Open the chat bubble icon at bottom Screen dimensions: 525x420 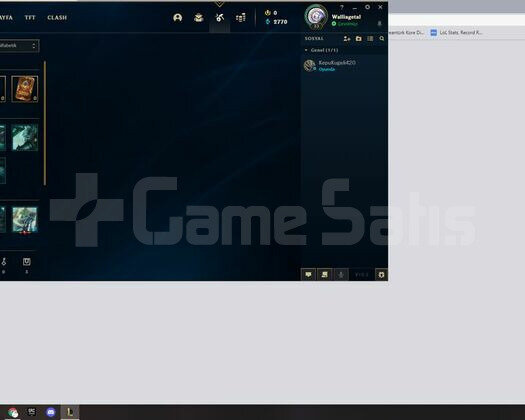point(308,275)
